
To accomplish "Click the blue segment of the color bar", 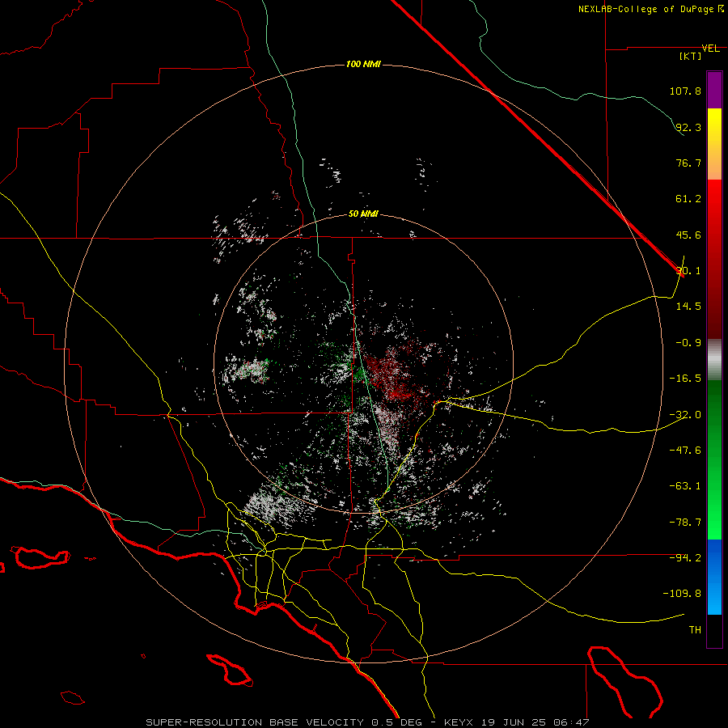I will pyautogui.click(x=714, y=577).
